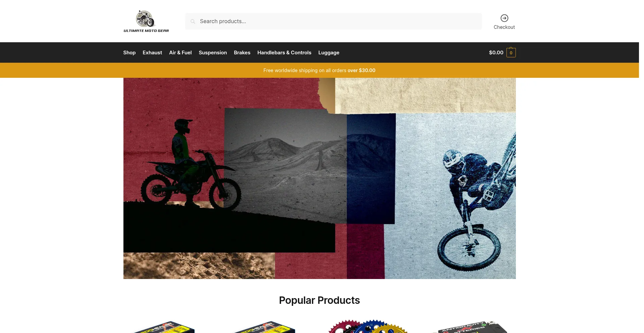Open the Shop menu item
Image resolution: width=644 pixels, height=333 pixels.
[x=129, y=53]
